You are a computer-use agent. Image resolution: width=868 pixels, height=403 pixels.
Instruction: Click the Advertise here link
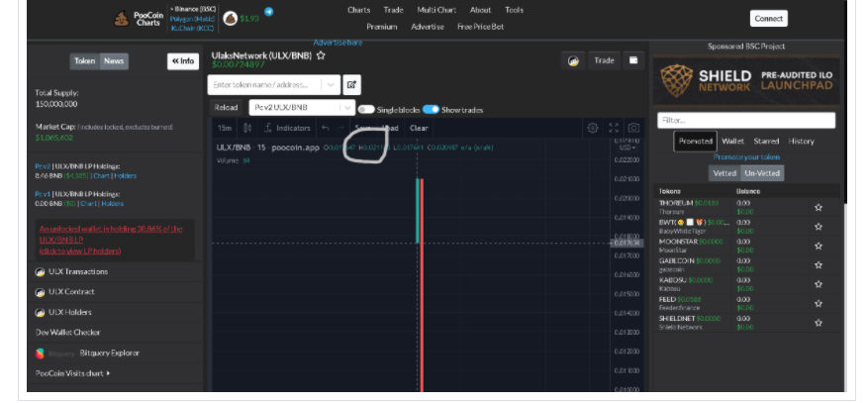(x=338, y=43)
